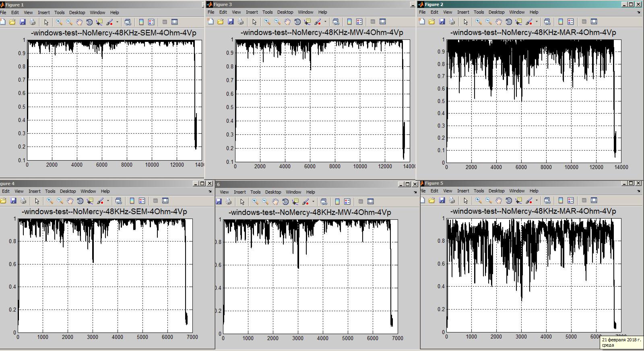The image size is (644, 351).
Task: Insert a colorbar in Figure 4
Action: (x=132, y=201)
